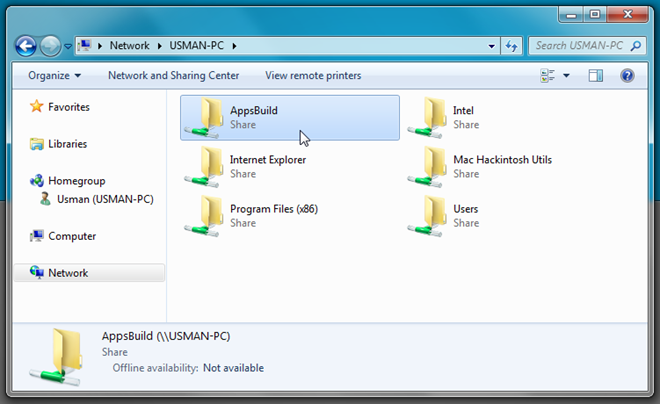Select the Internet Explorer shared folder icon

click(204, 167)
